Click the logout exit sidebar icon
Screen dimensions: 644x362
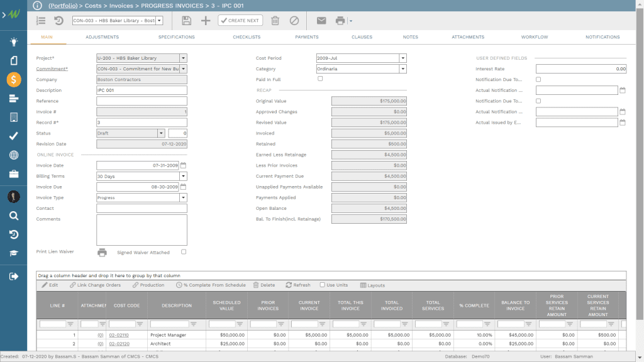[14, 277]
